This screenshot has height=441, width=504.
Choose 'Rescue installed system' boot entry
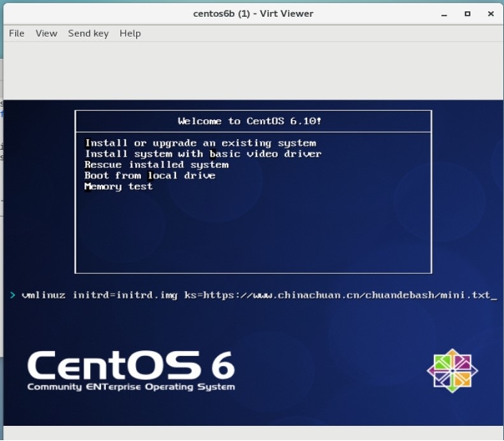[157, 165]
